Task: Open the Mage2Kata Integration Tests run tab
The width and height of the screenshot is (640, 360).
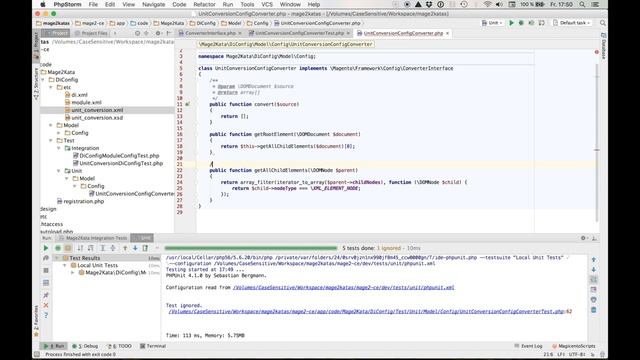Action: pos(93,238)
